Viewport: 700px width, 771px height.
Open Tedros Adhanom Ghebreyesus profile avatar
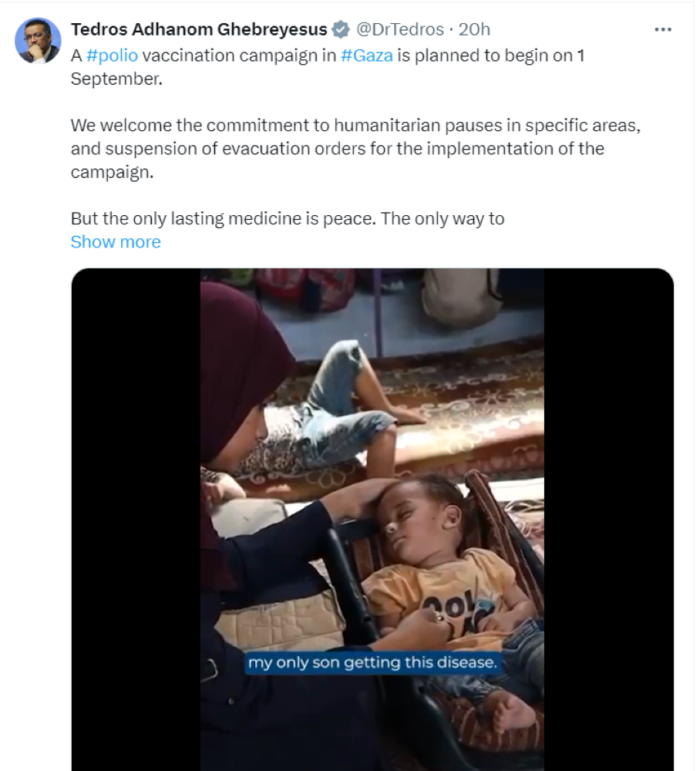(38, 41)
